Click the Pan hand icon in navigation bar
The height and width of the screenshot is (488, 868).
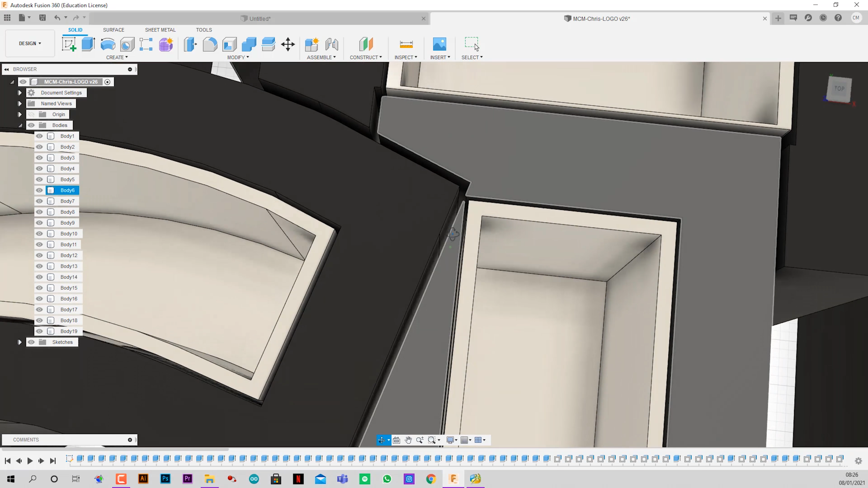tap(408, 440)
